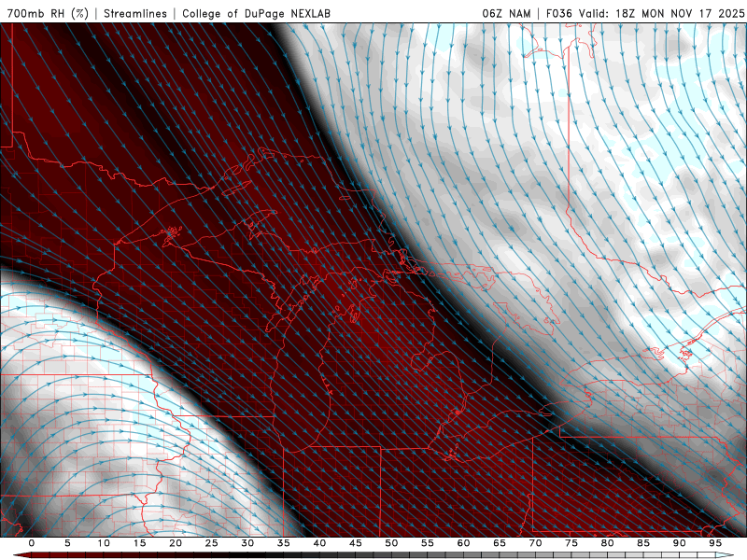Click the color scale label "70"
Image resolution: width=747 pixels, height=560 pixels.
pyautogui.click(x=535, y=543)
